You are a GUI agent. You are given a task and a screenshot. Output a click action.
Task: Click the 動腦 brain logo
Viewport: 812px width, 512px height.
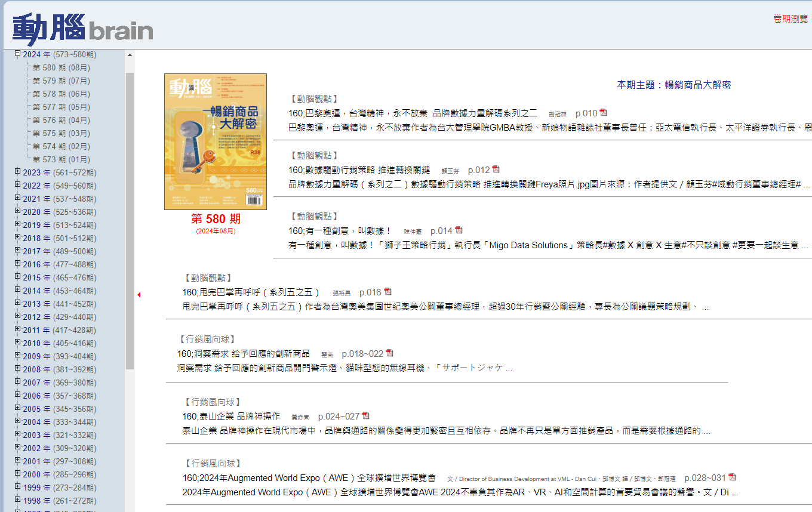click(x=82, y=28)
